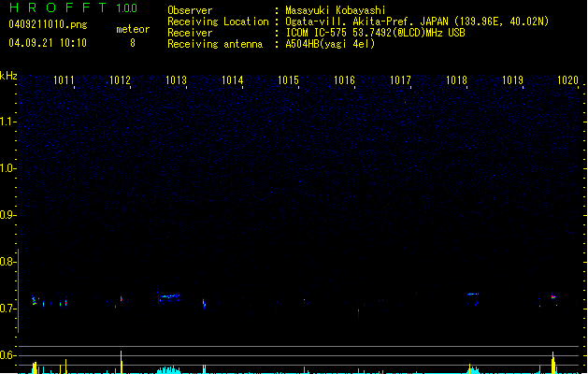Click the long meteor echo near 1013
The width and height of the screenshot is (588, 374).
pyautogui.click(x=169, y=297)
